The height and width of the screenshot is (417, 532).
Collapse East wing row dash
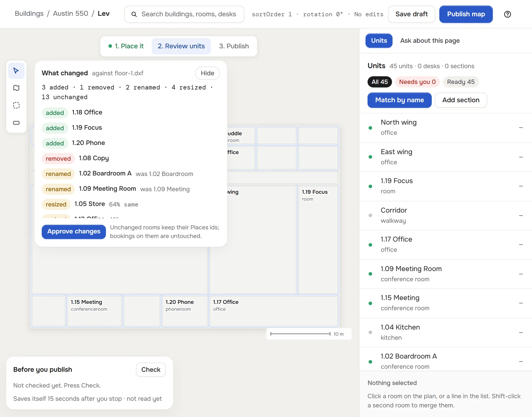click(521, 157)
